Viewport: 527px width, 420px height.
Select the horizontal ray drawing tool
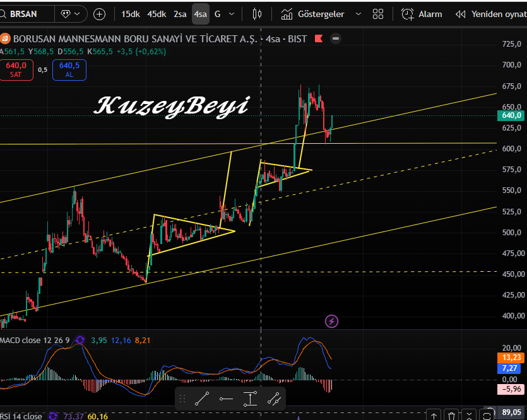(x=226, y=399)
